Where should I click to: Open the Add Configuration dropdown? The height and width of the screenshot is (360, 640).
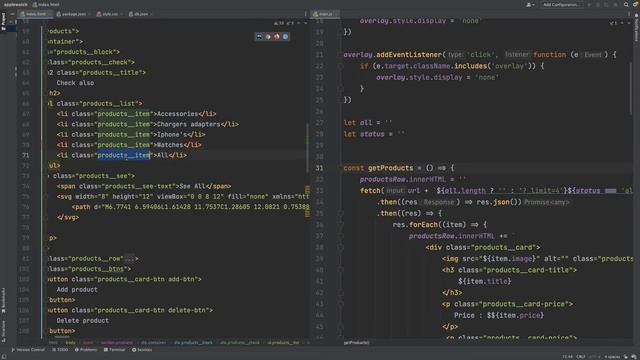coord(561,4)
